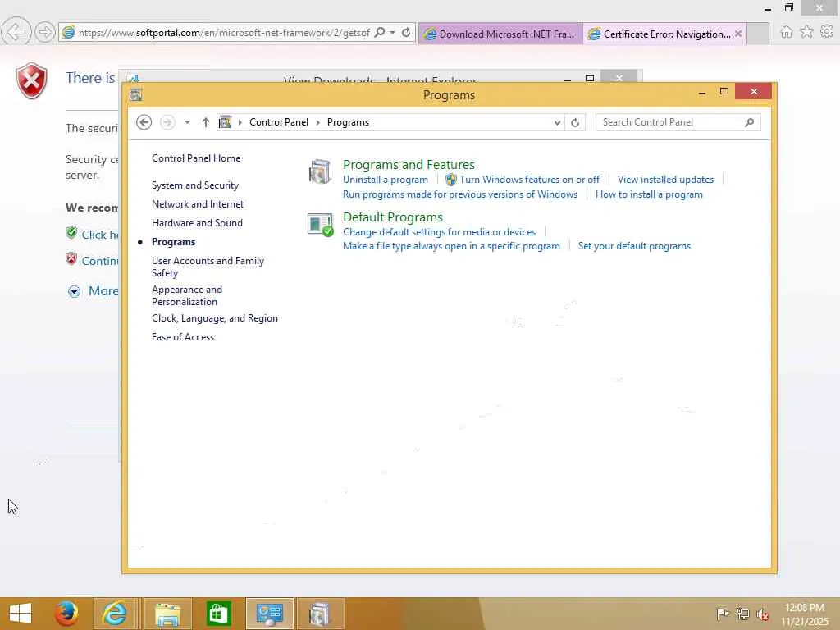Click the network icon in system tray
The image size is (840, 630).
click(742, 614)
